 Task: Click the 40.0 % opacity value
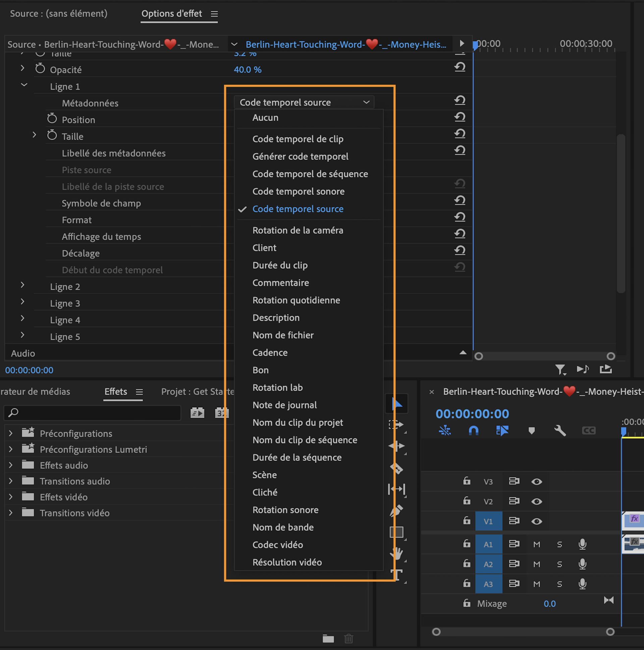[x=248, y=70]
